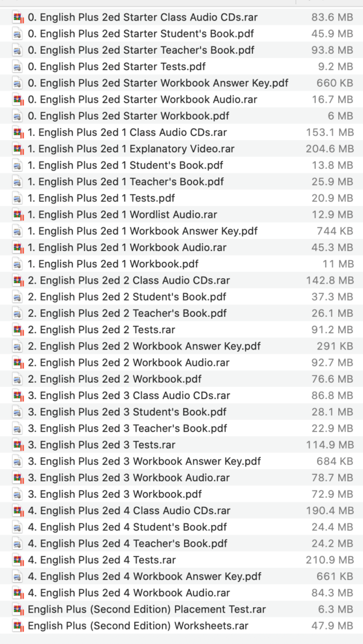The width and height of the screenshot is (363, 644).
Task: Open the Level 4 Tests archive
Action: [x=91, y=560]
